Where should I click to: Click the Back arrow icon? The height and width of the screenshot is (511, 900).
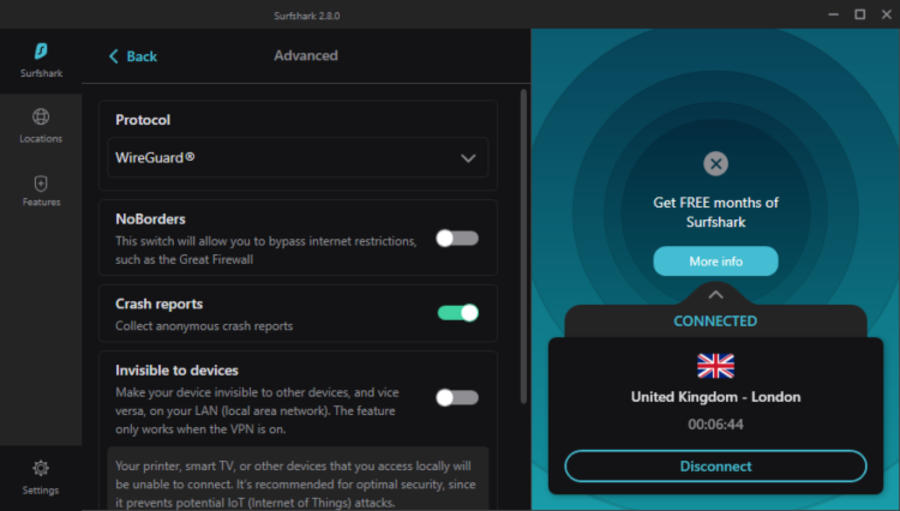(114, 56)
